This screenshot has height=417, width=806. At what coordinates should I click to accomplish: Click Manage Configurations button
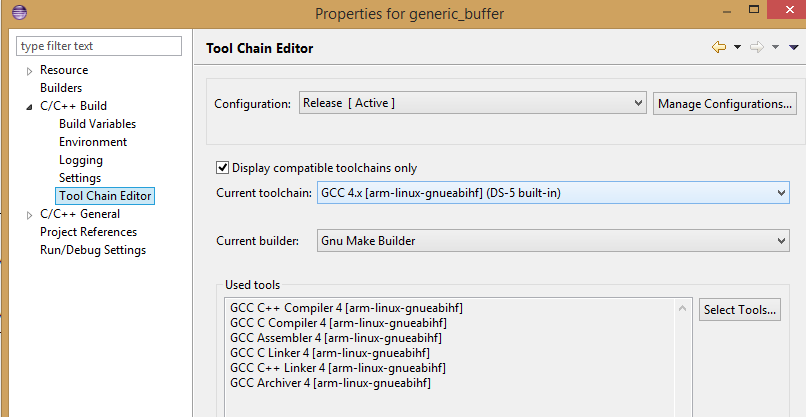pyautogui.click(x=725, y=103)
